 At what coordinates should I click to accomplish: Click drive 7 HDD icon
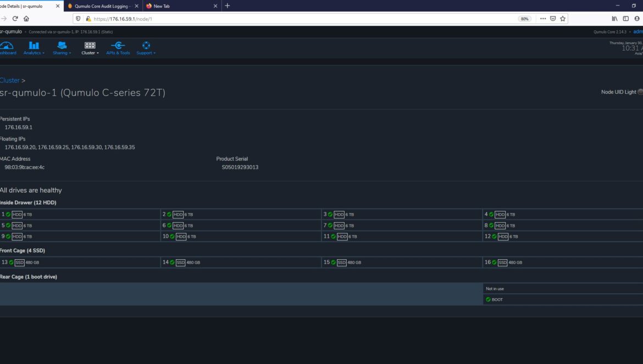[x=339, y=226]
